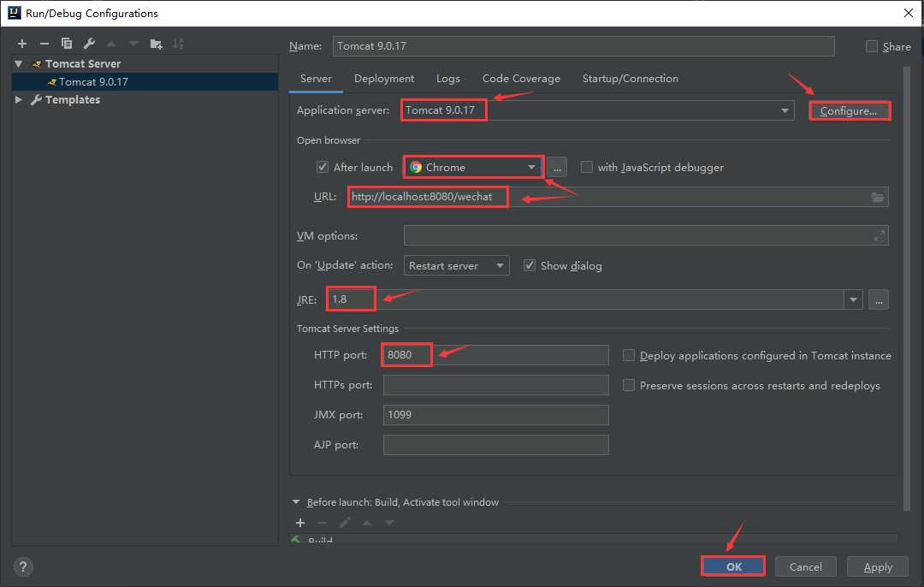Click the Name input field
This screenshot has height=587, width=924.
(x=583, y=46)
